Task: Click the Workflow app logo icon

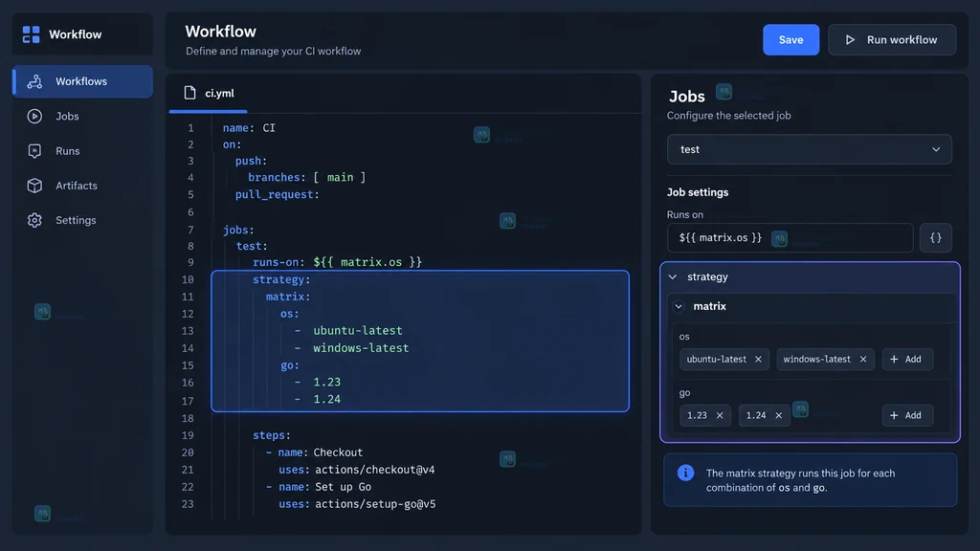Action: coord(31,34)
